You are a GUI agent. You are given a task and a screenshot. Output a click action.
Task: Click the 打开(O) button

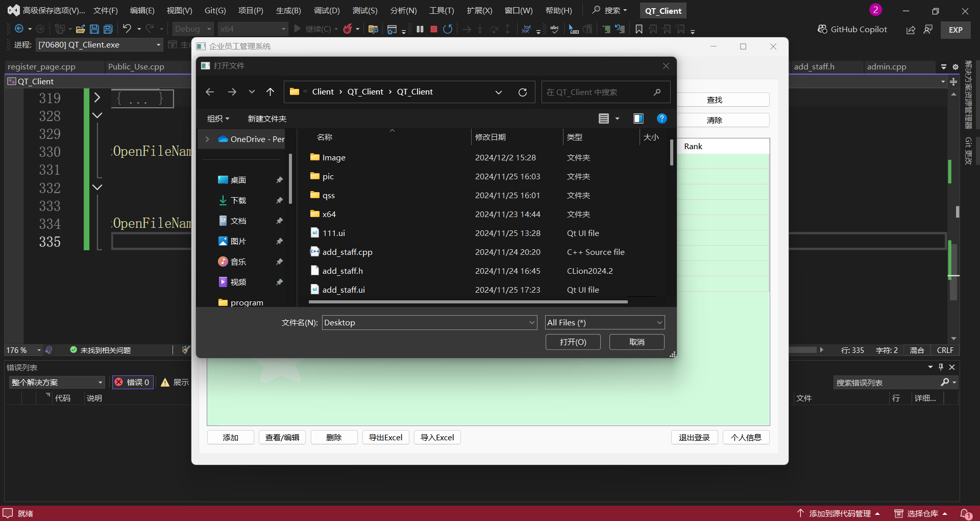click(x=573, y=342)
